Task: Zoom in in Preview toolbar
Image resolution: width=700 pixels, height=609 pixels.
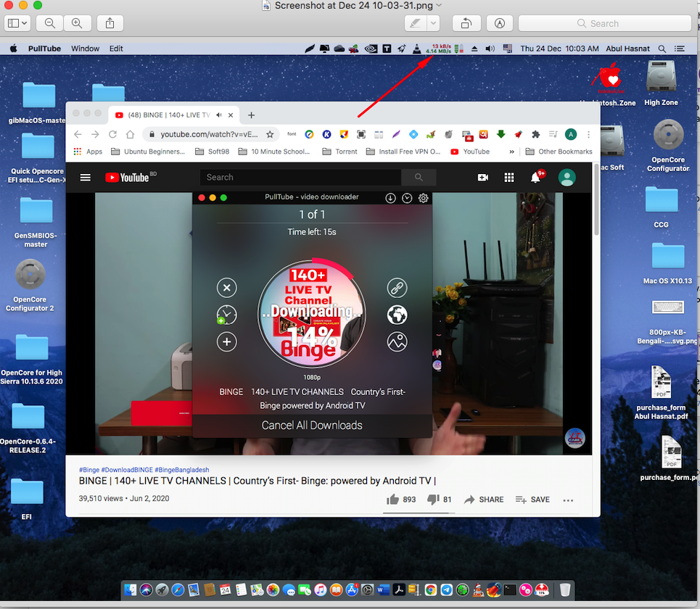Action: point(77,23)
